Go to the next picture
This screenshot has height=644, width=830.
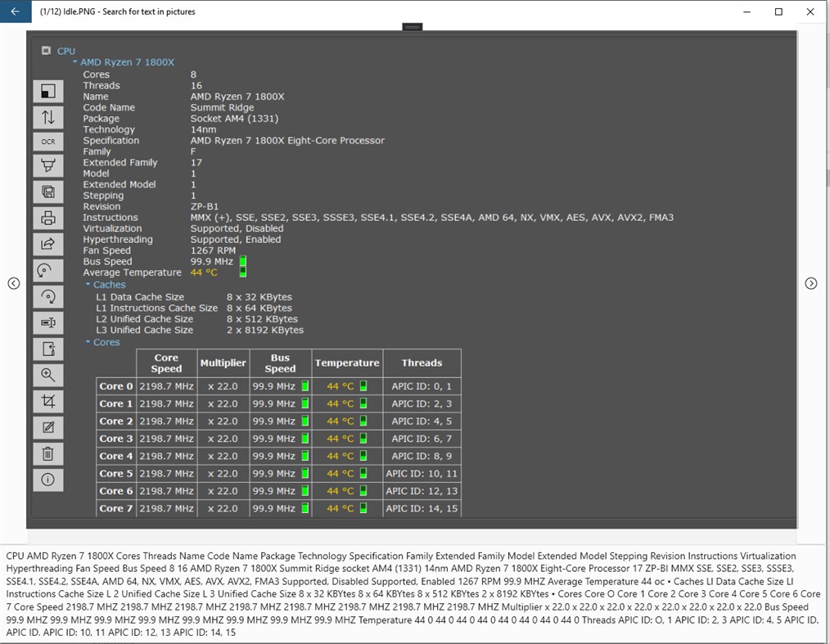click(811, 284)
